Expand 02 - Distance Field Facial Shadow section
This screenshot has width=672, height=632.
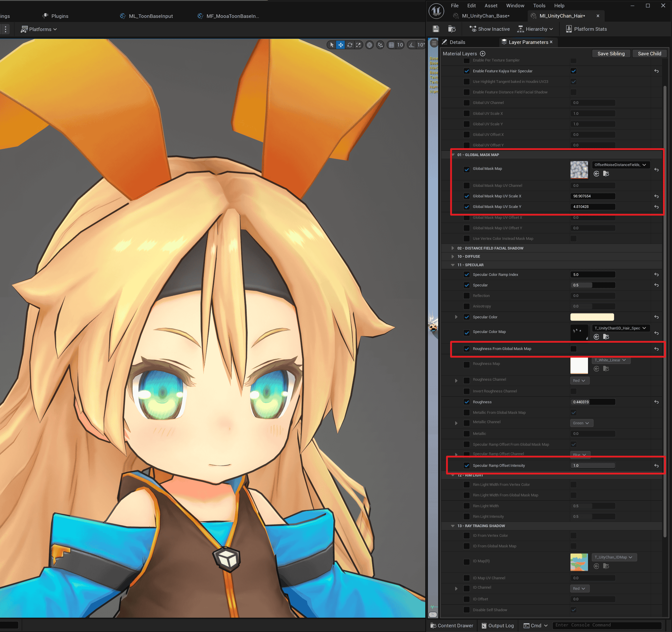453,248
